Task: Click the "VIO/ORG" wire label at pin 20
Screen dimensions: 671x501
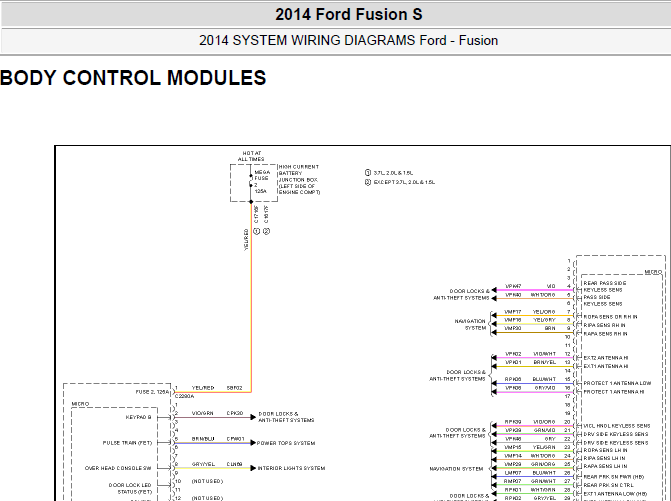Action: (x=544, y=422)
